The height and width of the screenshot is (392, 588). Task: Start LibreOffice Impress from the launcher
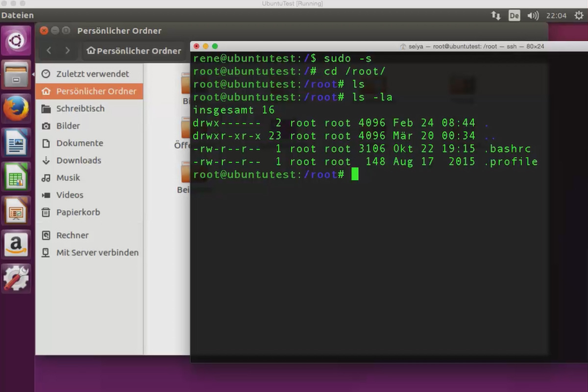[16, 211]
